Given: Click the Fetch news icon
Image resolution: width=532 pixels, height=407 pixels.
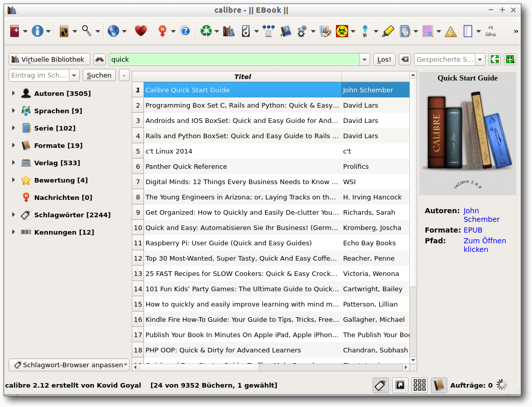Looking at the screenshot, I should [162, 31].
